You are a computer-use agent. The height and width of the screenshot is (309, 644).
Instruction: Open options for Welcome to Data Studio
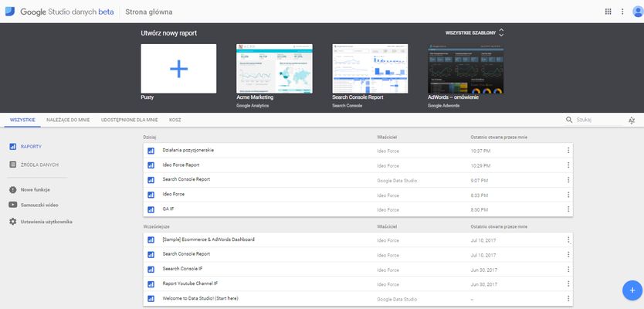click(x=568, y=299)
